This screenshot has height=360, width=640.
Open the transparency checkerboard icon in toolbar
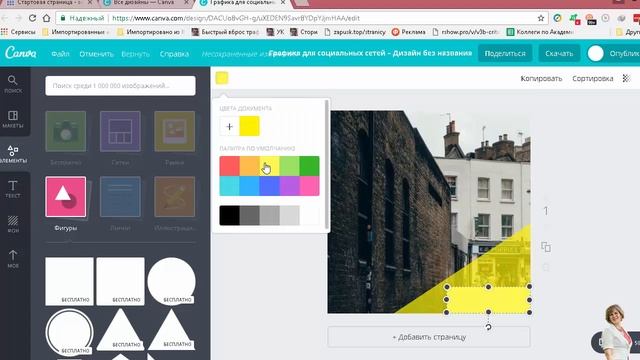(626, 78)
